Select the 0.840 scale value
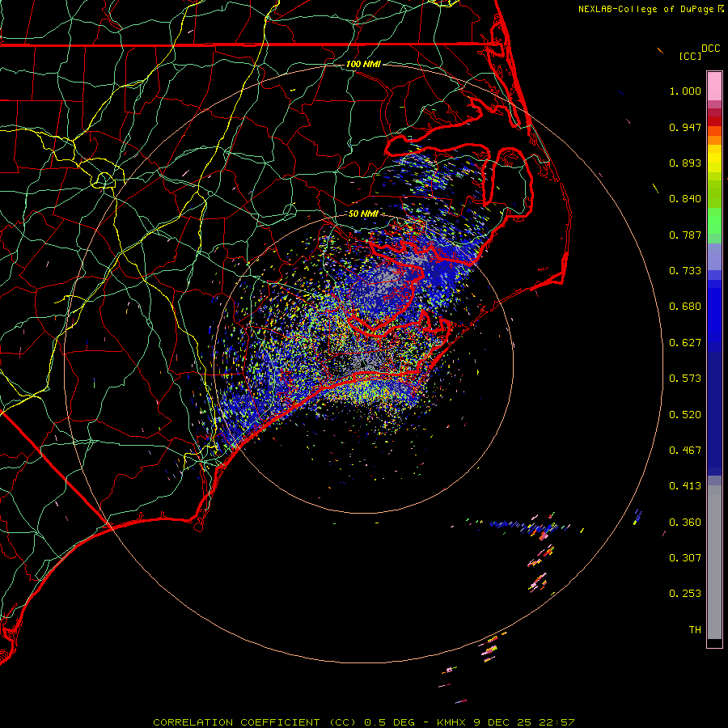This screenshot has width=728, height=728. pyautogui.click(x=685, y=199)
